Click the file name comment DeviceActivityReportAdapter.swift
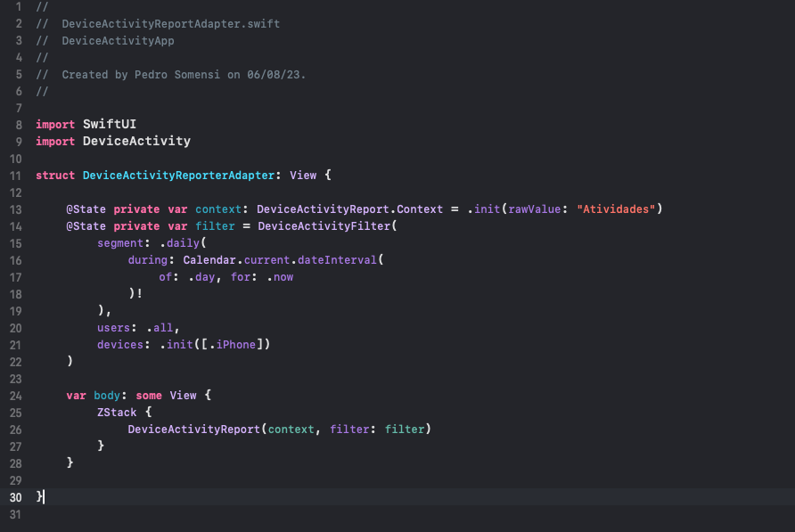Screen dimensions: 795x532 coord(170,24)
